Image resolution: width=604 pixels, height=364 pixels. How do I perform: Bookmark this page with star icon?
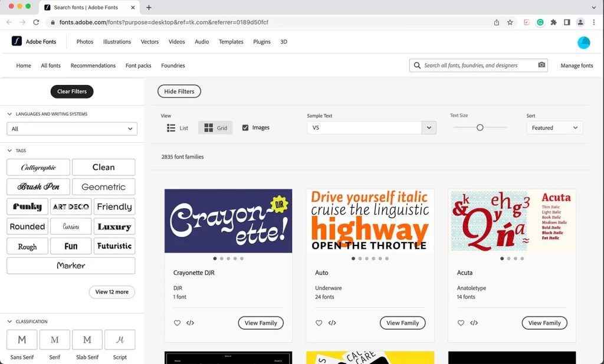coord(510,22)
